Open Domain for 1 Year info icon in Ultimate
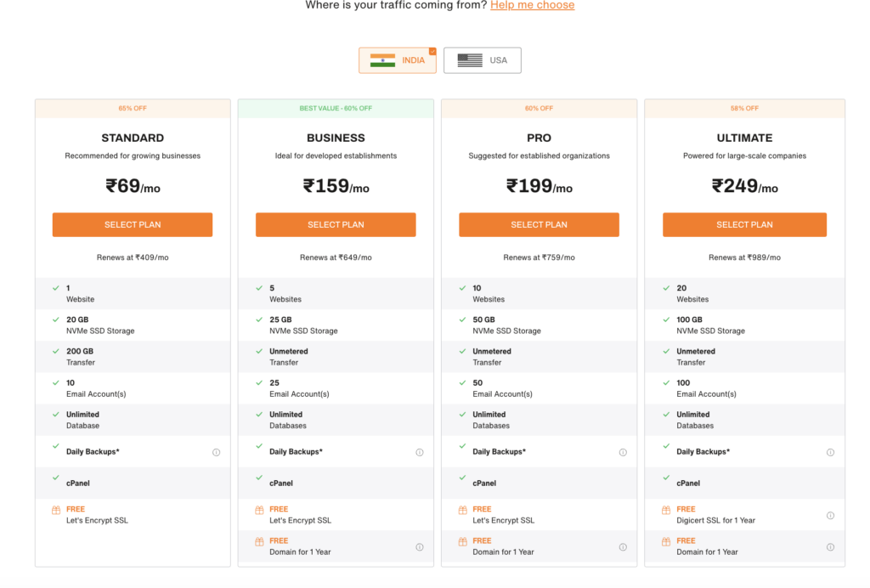This screenshot has height=588, width=870. [x=831, y=547]
